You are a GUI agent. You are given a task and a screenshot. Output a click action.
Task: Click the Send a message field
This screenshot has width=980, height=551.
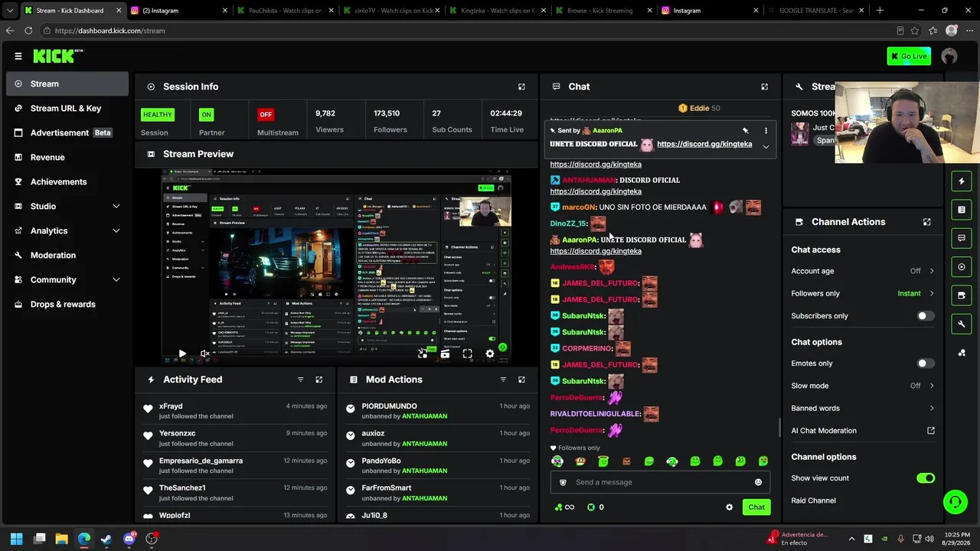point(660,482)
